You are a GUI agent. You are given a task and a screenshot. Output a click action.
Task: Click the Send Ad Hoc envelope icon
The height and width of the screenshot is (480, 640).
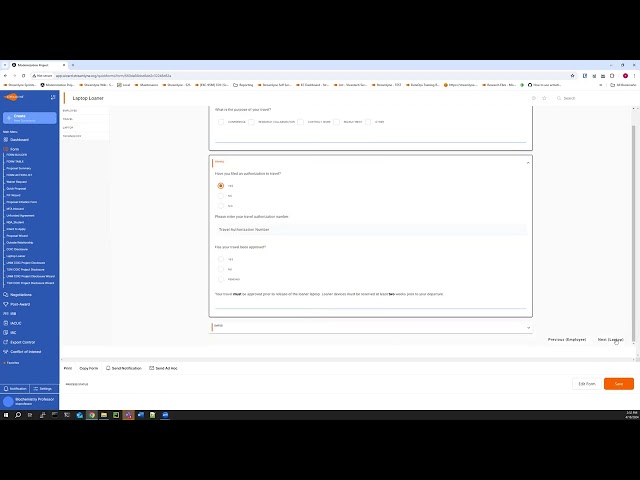(x=151, y=368)
